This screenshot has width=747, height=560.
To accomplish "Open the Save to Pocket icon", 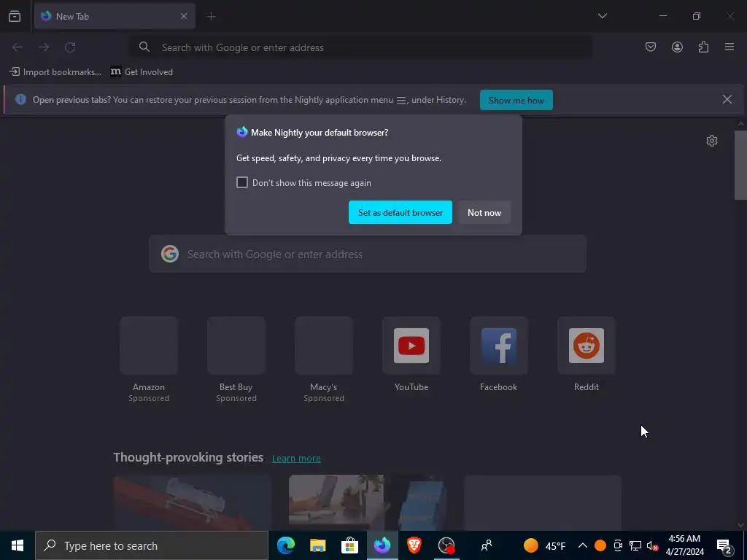I will [x=650, y=47].
